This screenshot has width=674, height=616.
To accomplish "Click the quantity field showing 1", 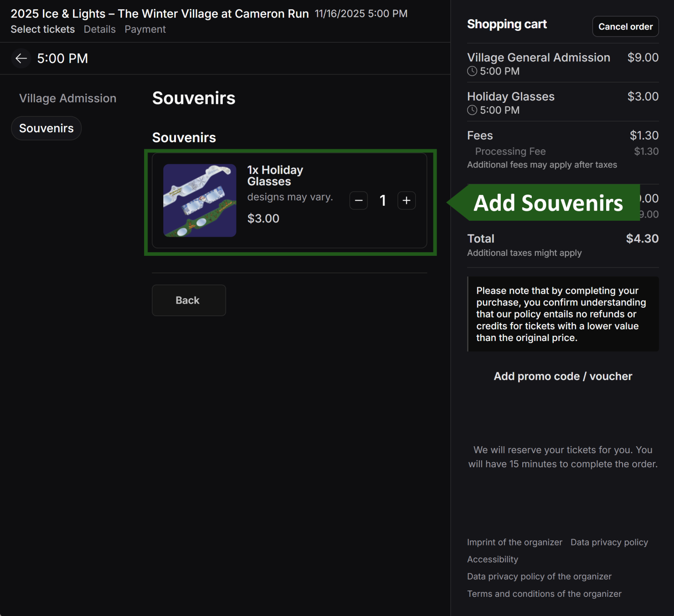I will 383,200.
